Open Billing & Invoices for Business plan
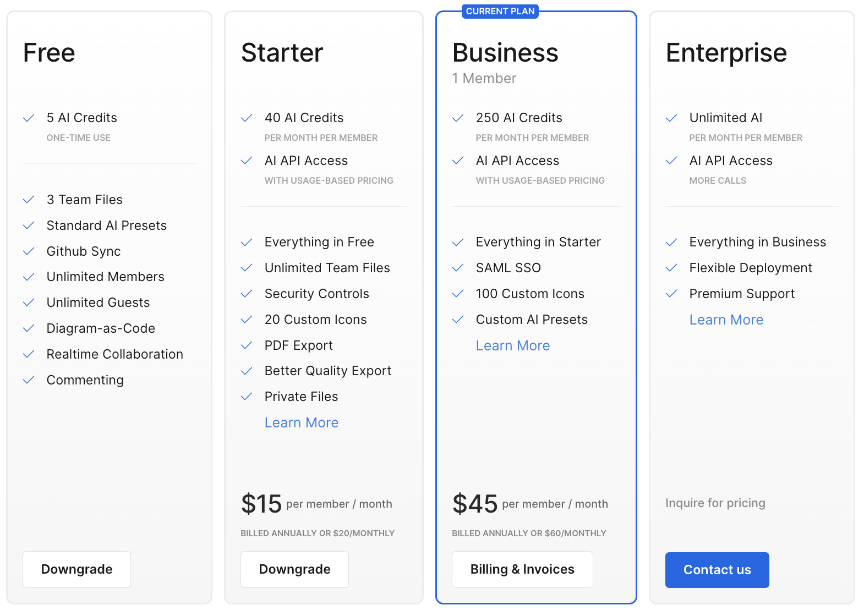Viewport: 864px width, 616px height. (x=522, y=569)
